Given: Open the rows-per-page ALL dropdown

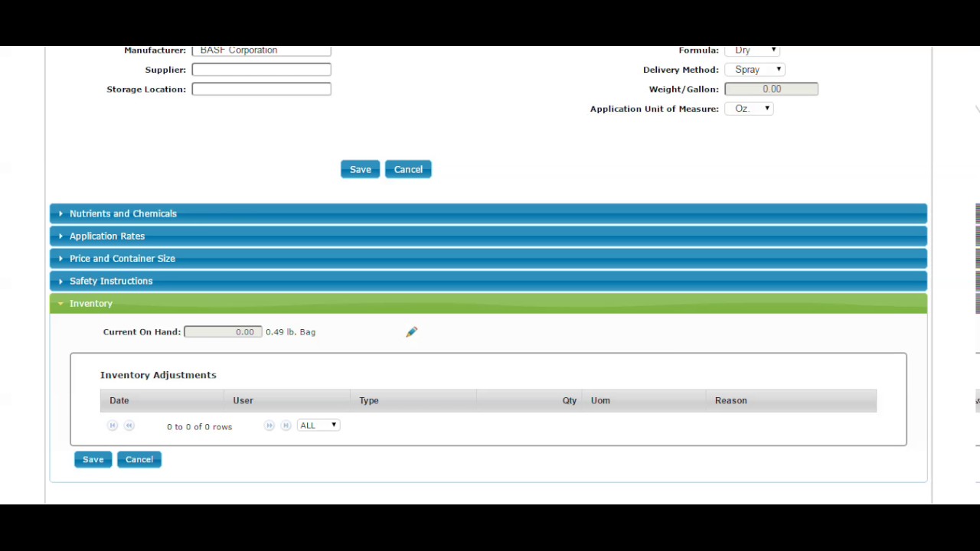Looking at the screenshot, I should (x=318, y=425).
